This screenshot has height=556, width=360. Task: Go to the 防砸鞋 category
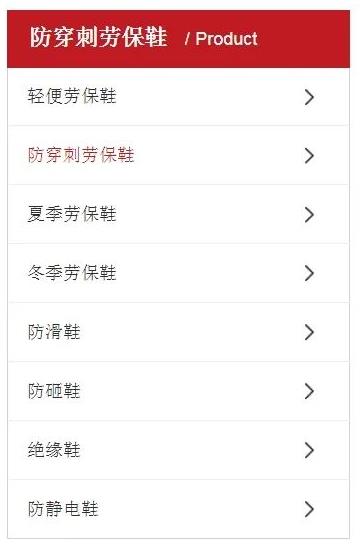[54, 391]
